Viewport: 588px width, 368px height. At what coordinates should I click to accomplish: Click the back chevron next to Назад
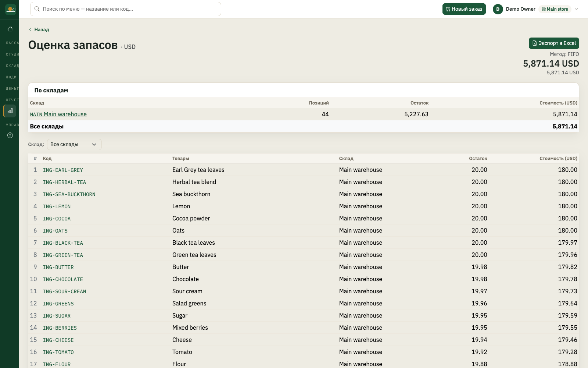click(30, 29)
